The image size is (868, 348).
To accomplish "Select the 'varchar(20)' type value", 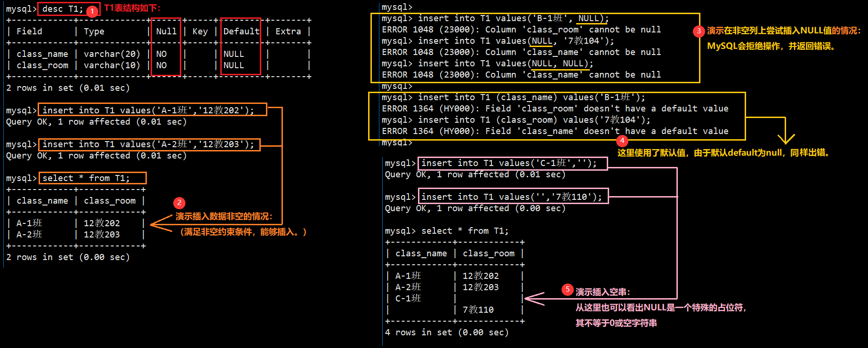I will (112, 54).
